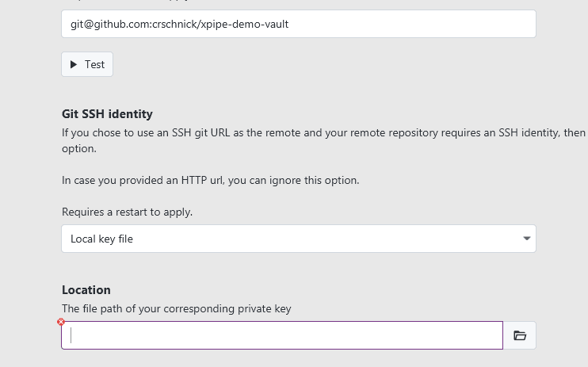Click the 'Local key file' selected value text
The width and height of the screenshot is (588, 367).
coord(101,239)
